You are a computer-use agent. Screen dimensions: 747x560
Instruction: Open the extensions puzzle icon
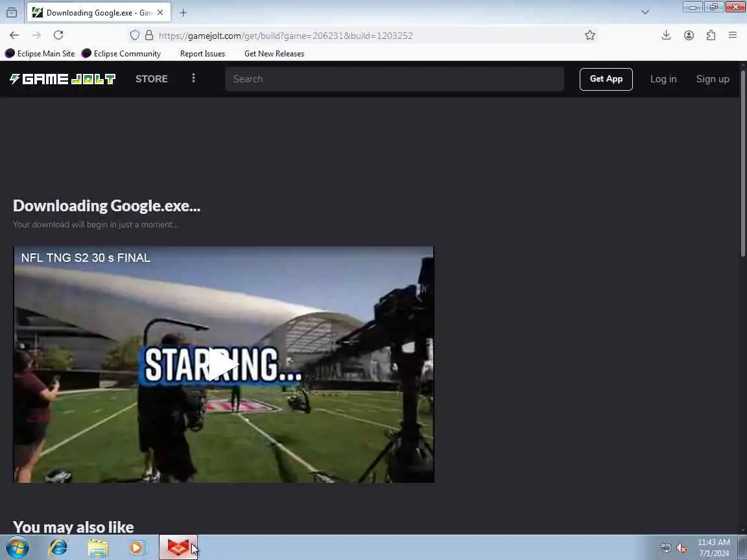pyautogui.click(x=711, y=35)
